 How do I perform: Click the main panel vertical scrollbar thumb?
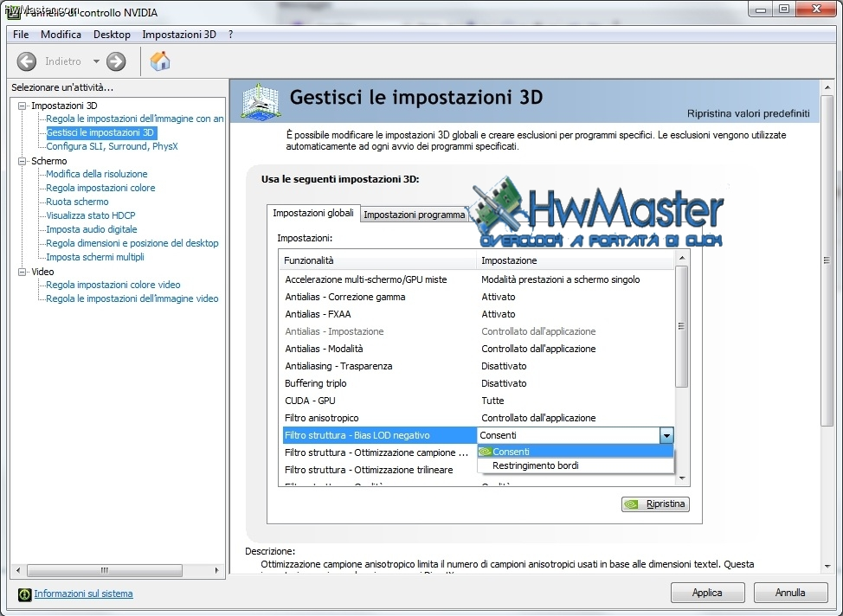pyautogui.click(x=827, y=261)
